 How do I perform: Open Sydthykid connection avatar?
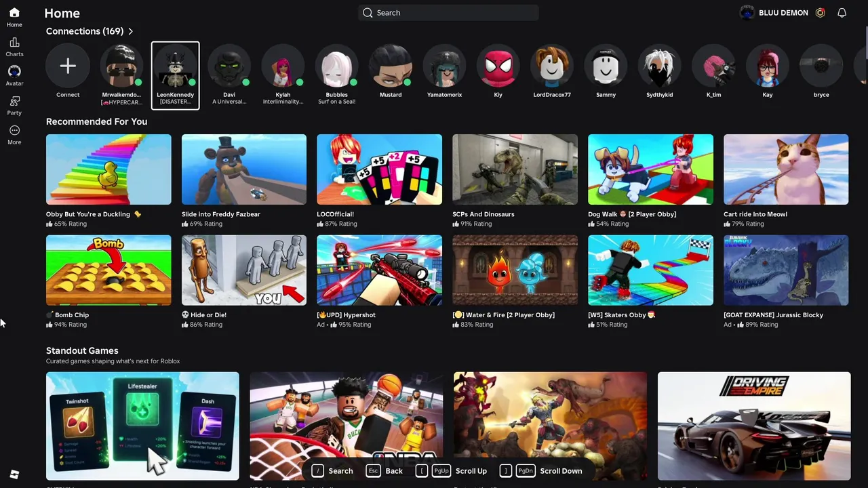tap(660, 66)
